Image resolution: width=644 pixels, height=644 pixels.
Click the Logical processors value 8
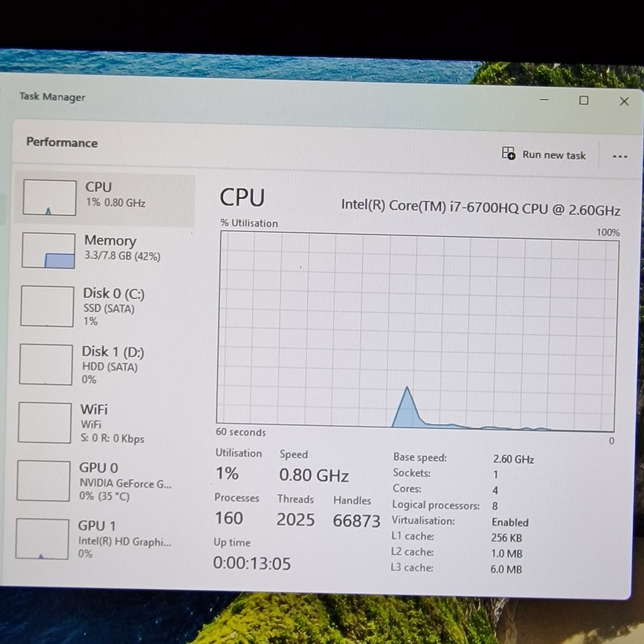495,506
